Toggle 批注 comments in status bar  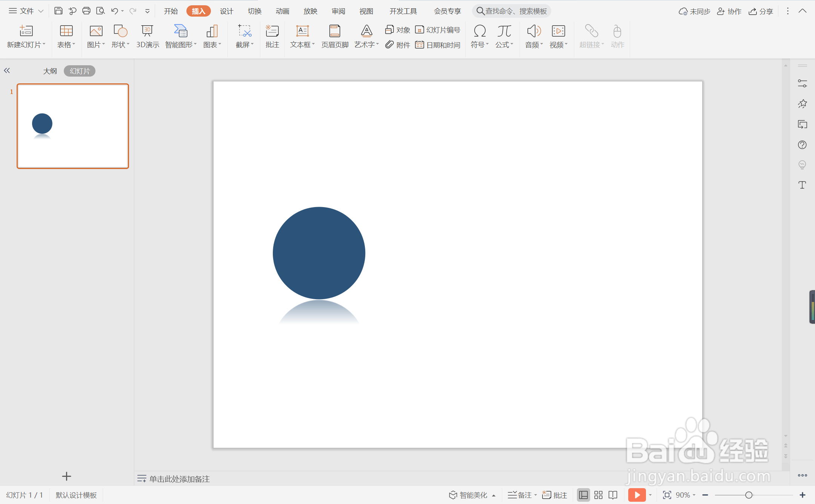(x=555, y=495)
